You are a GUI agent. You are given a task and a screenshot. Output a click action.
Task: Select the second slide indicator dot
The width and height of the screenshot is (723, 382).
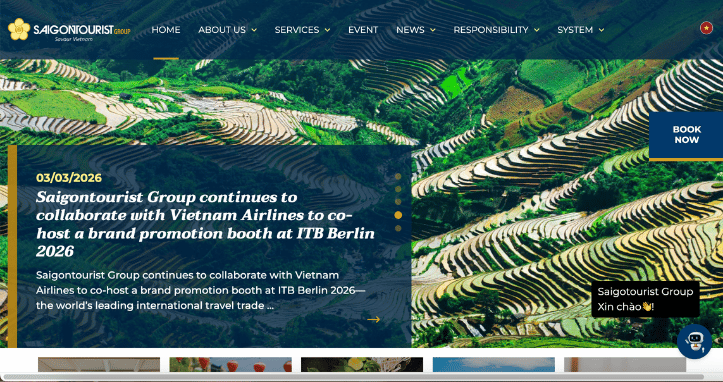[398, 189]
